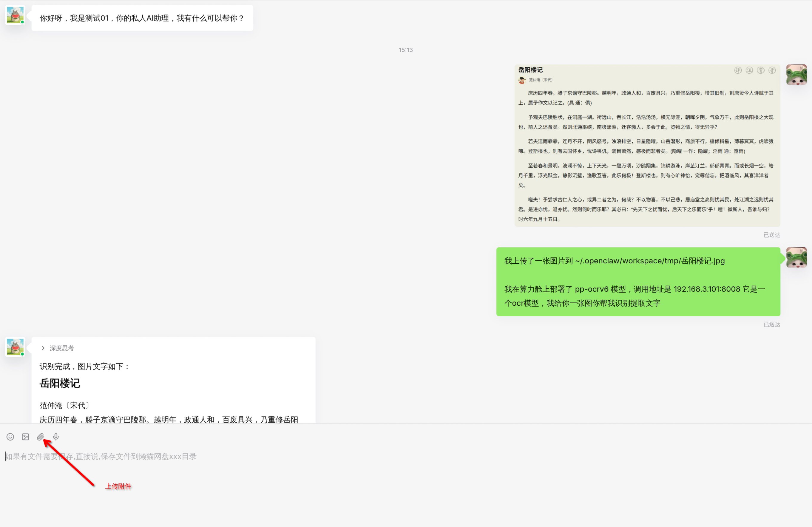812x527 pixels.
Task: Click bot avatar beside 深度思考 reply
Action: coord(15,347)
